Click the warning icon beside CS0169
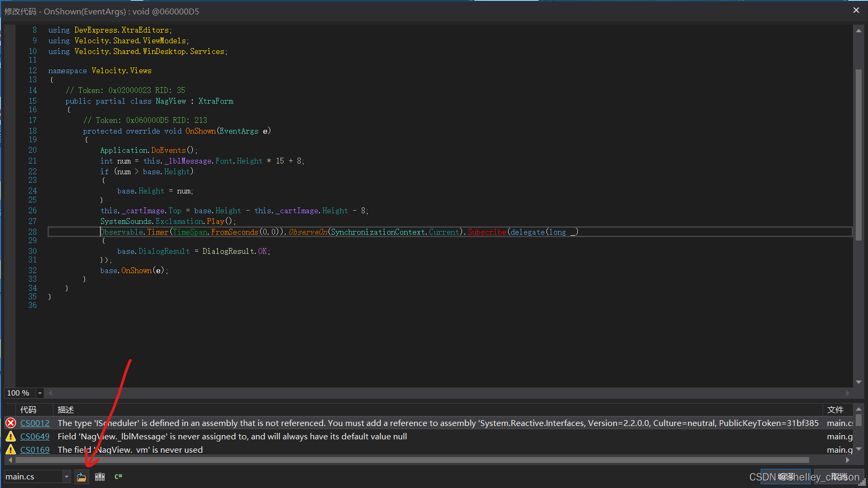This screenshot has height=488, width=868. 11,450
